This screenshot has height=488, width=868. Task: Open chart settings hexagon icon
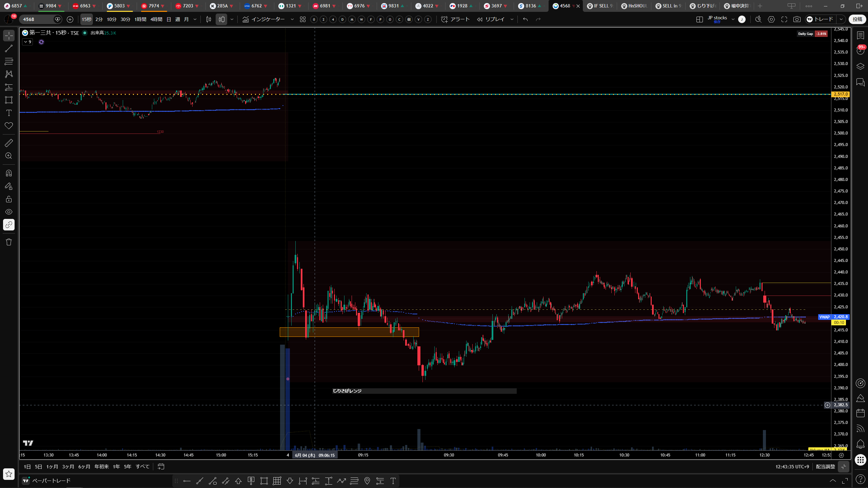tap(771, 19)
